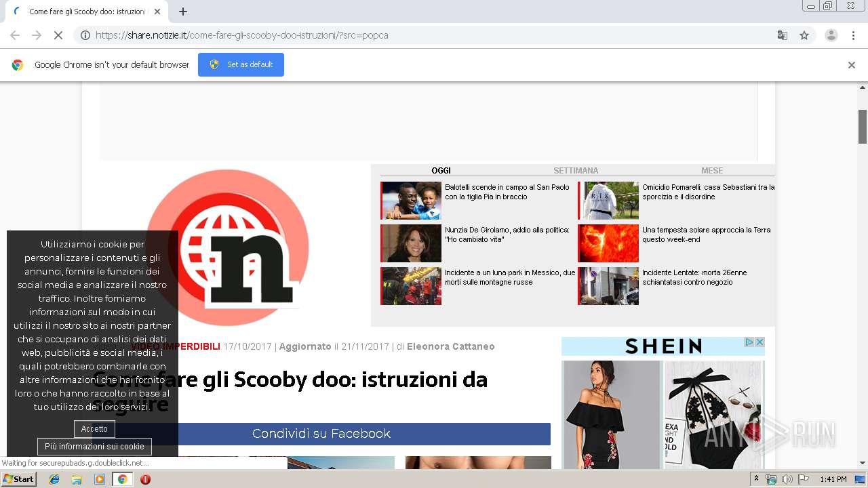
Task: Stop loading the page
Action: click(58, 35)
